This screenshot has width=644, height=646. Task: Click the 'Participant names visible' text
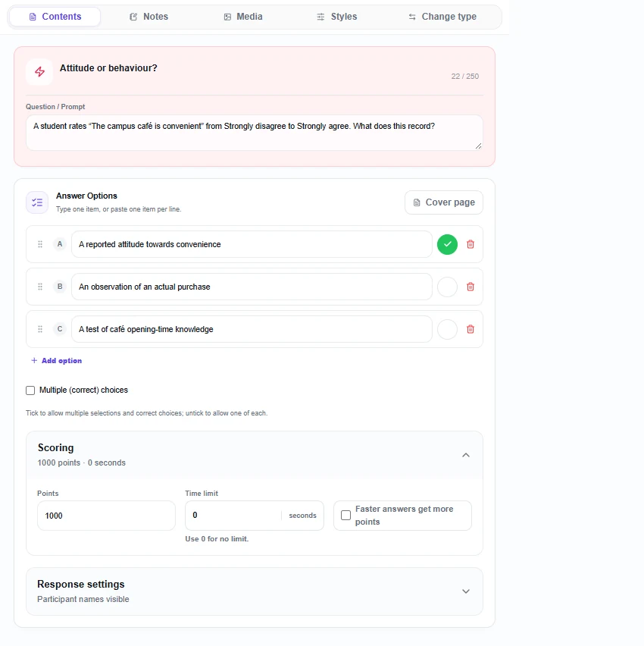[x=83, y=600]
